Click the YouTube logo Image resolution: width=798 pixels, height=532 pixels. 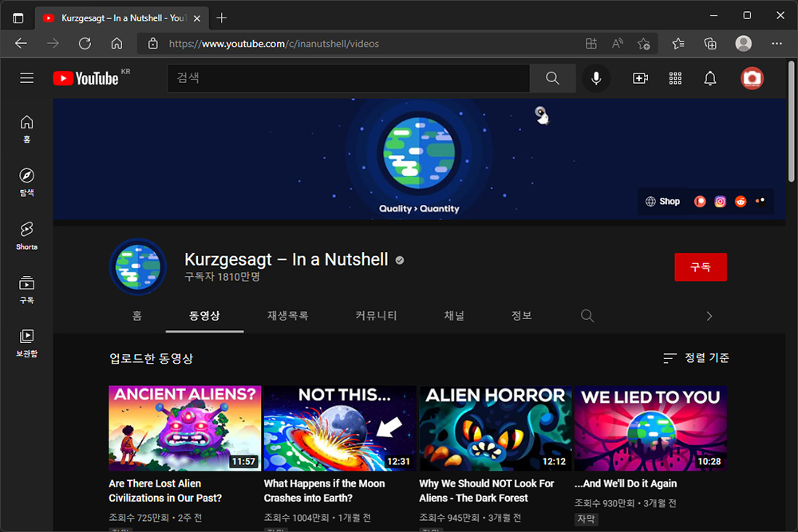86,78
